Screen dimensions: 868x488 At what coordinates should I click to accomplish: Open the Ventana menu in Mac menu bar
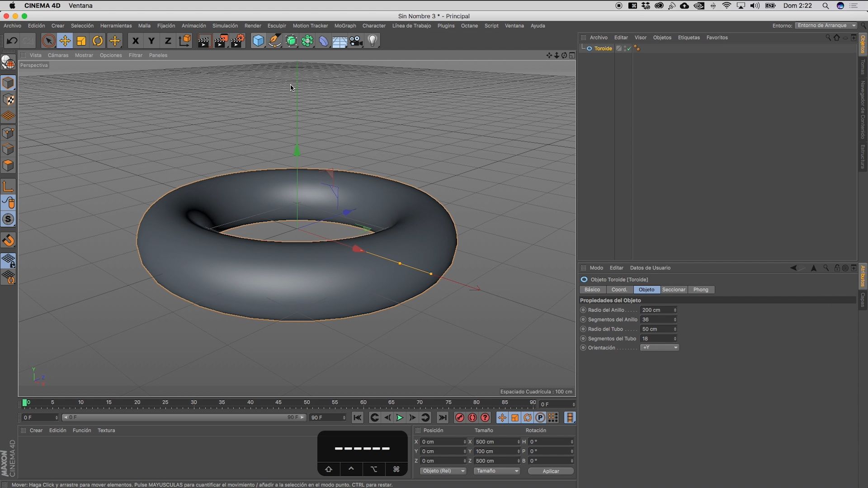[80, 5]
